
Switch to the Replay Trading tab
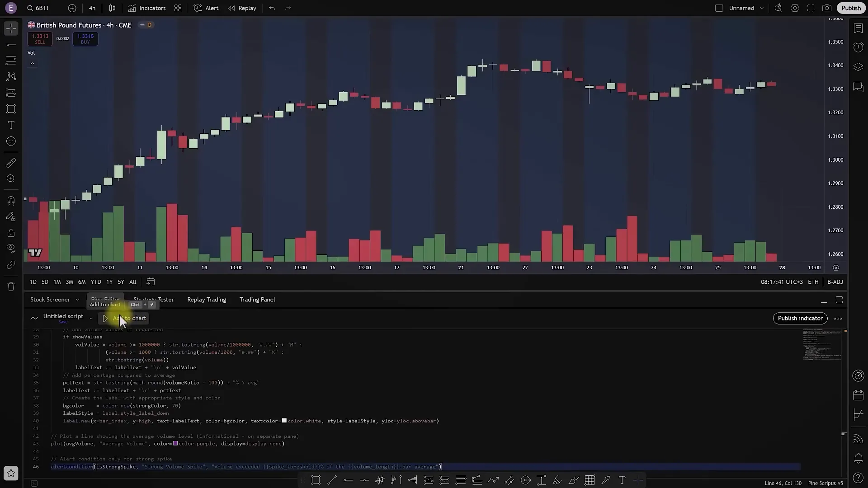coord(207,300)
